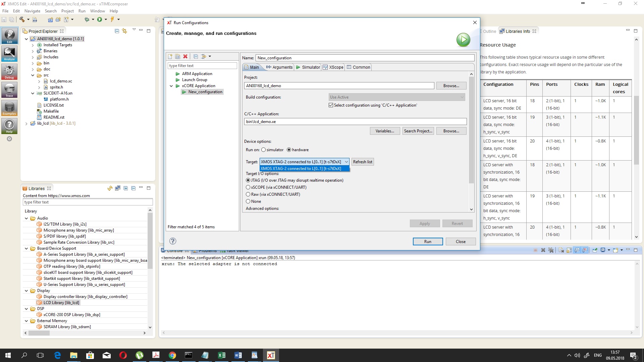This screenshot has width=644, height=362.
Task: Collapse the Audio library category
Action: pyautogui.click(x=26, y=218)
